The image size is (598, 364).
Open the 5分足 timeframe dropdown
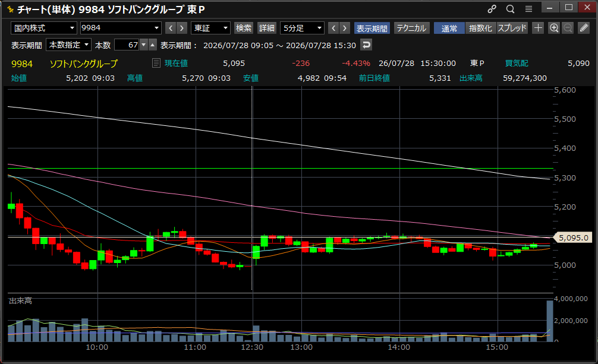302,28
